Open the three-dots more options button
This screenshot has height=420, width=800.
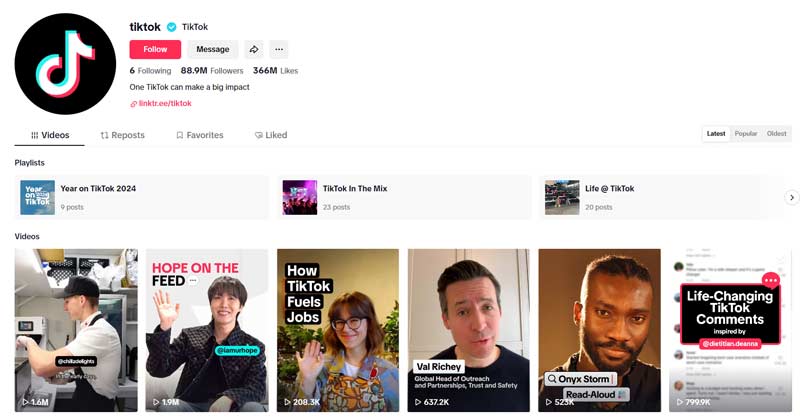pyautogui.click(x=279, y=50)
